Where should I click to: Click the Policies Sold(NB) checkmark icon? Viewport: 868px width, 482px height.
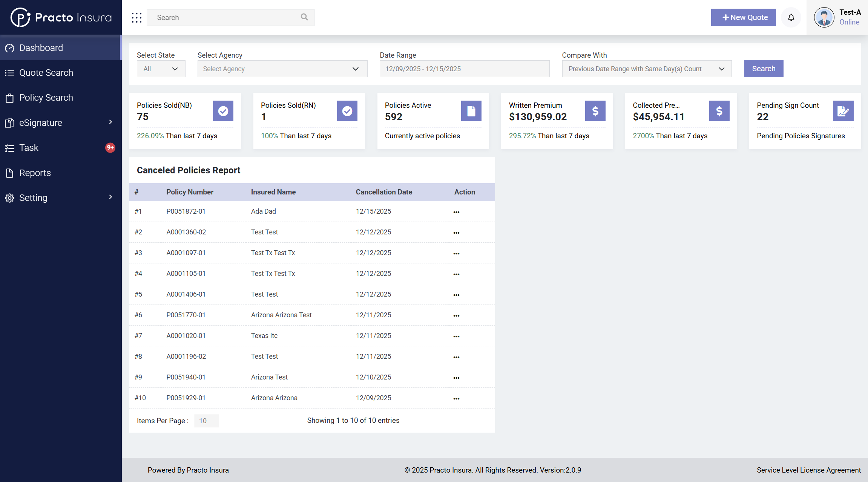[x=223, y=111]
